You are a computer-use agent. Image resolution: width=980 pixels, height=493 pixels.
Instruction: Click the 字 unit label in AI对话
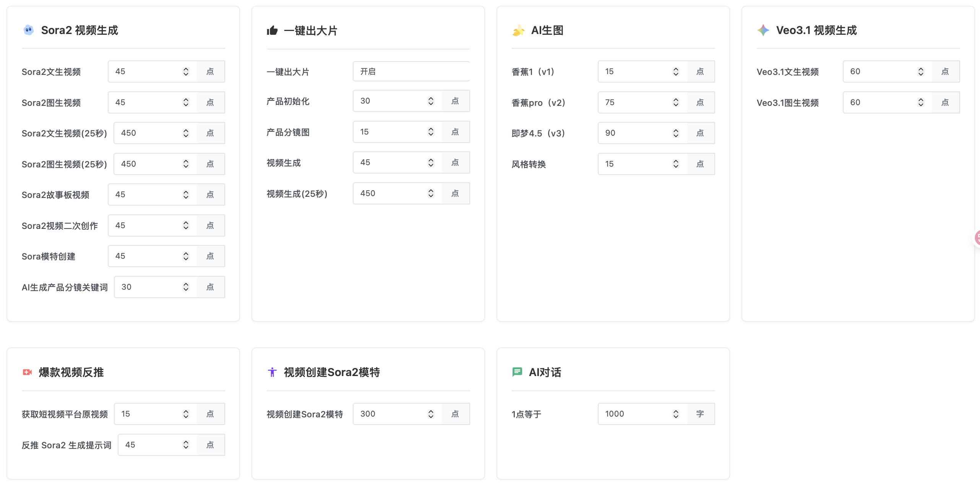[x=700, y=414]
